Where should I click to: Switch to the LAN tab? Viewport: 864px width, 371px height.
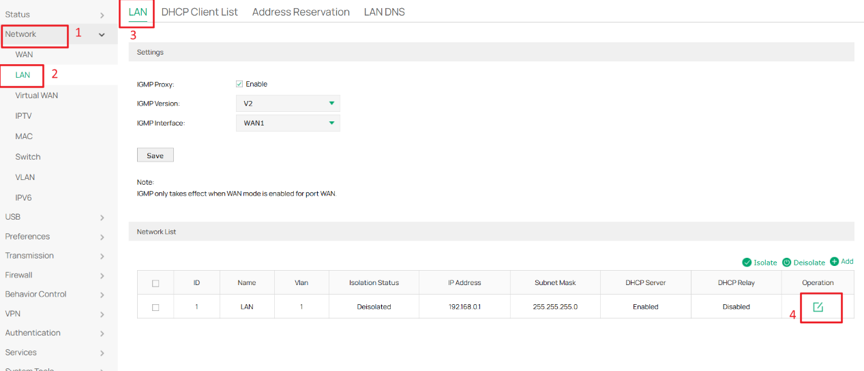point(138,12)
